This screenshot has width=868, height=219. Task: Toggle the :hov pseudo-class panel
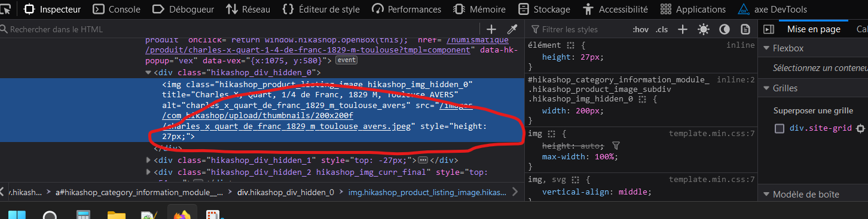(640, 29)
